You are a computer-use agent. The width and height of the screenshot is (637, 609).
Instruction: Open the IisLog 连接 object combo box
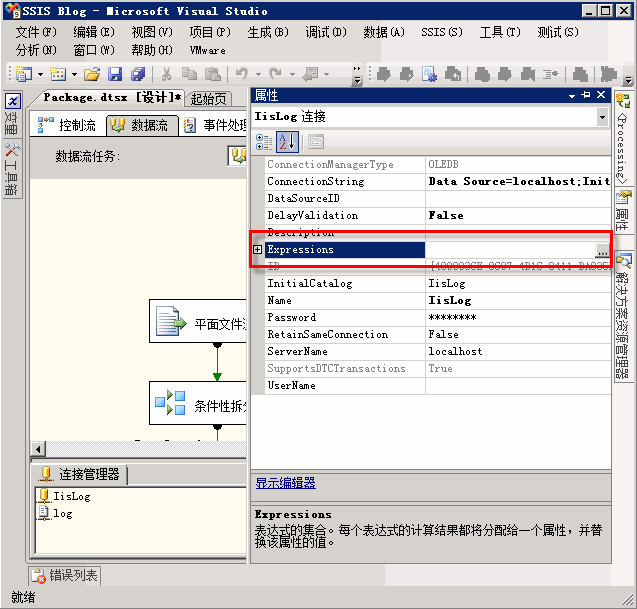[430, 117]
